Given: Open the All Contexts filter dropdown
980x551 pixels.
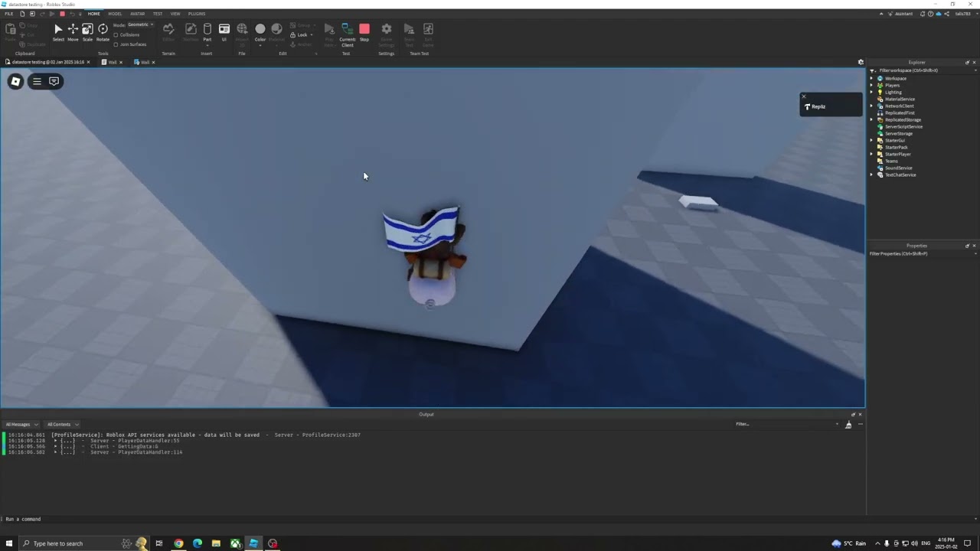Looking at the screenshot, I should coord(62,424).
